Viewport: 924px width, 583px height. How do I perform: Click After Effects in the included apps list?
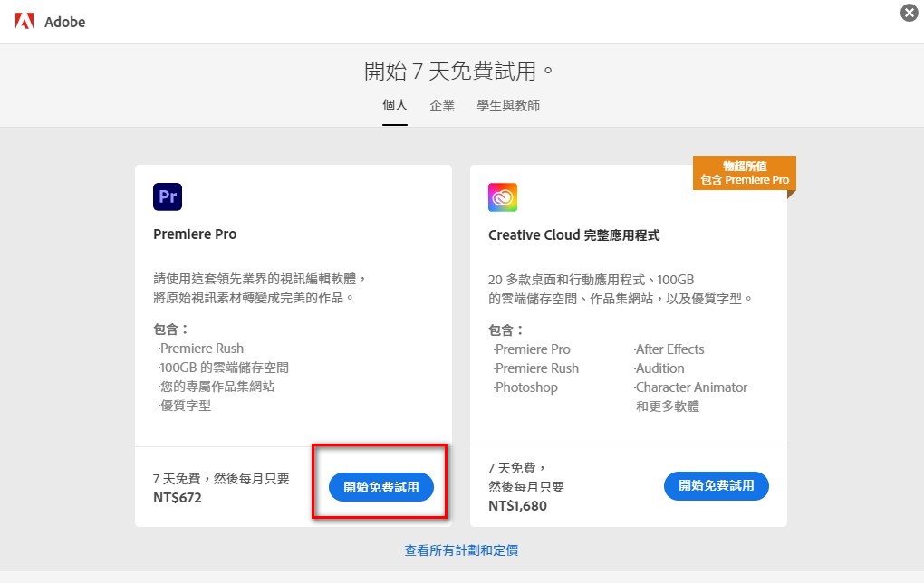coord(669,349)
